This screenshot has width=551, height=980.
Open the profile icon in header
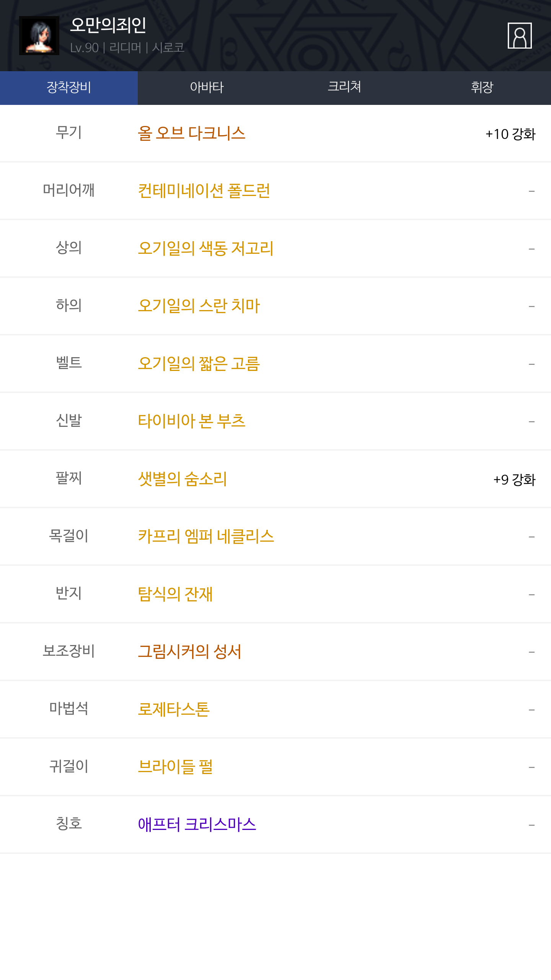point(519,36)
